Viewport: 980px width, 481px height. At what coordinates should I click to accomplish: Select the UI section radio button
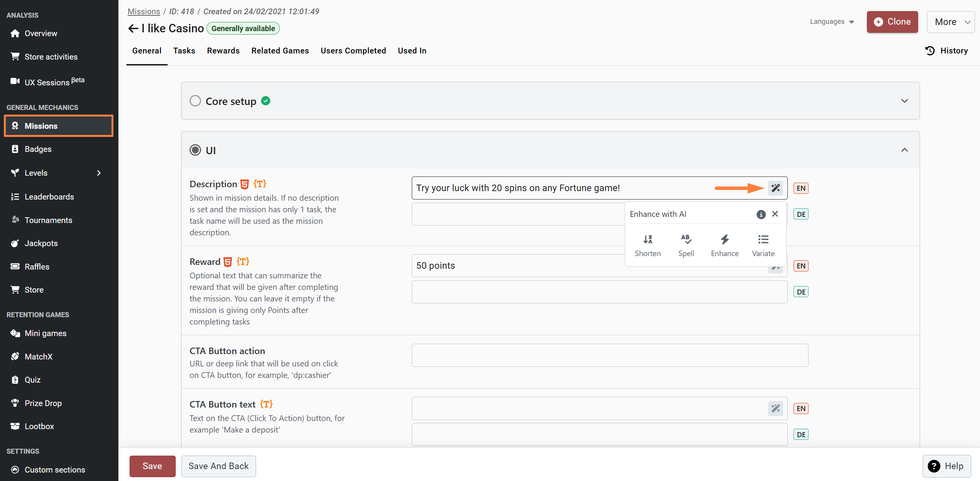(195, 150)
